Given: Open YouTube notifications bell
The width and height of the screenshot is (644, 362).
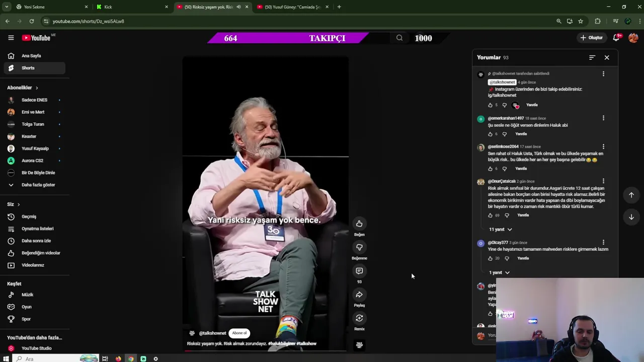Looking at the screenshot, I should click(x=616, y=38).
